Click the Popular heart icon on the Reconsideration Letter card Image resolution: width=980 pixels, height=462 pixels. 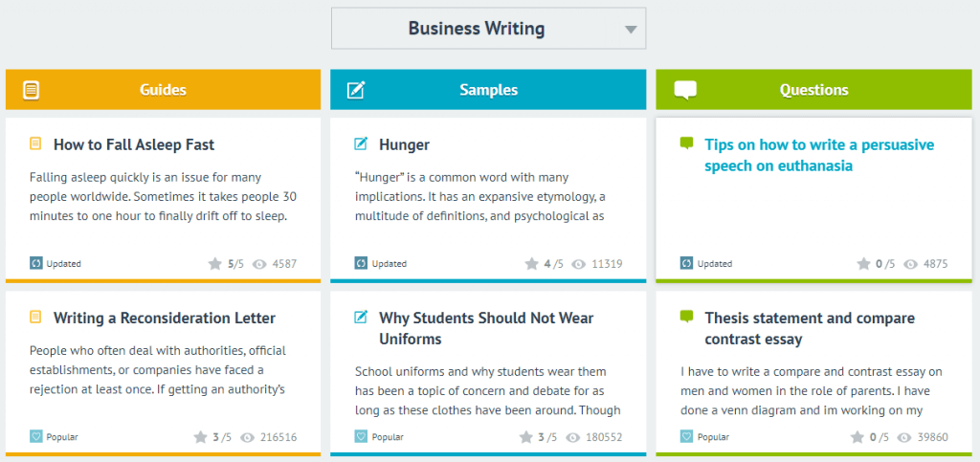pyautogui.click(x=35, y=437)
